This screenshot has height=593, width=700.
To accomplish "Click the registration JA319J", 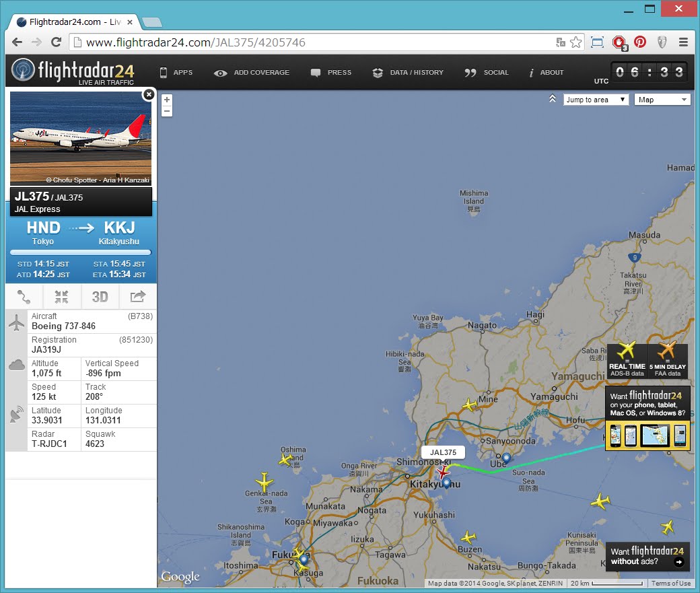I will tap(46, 349).
